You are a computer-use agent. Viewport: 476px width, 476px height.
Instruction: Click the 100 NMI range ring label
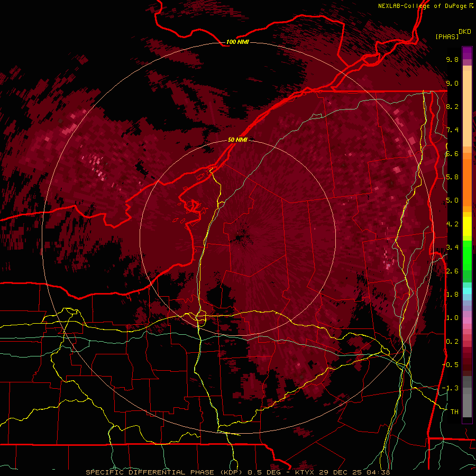point(237,42)
